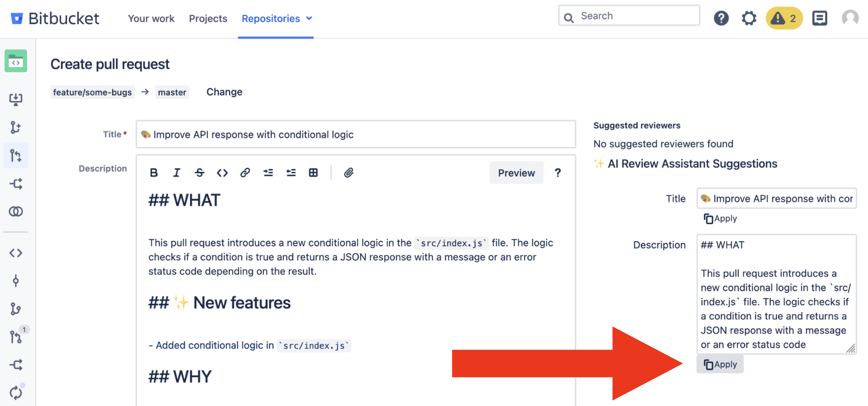
Task: Click the table insertion icon
Action: pyautogui.click(x=313, y=172)
